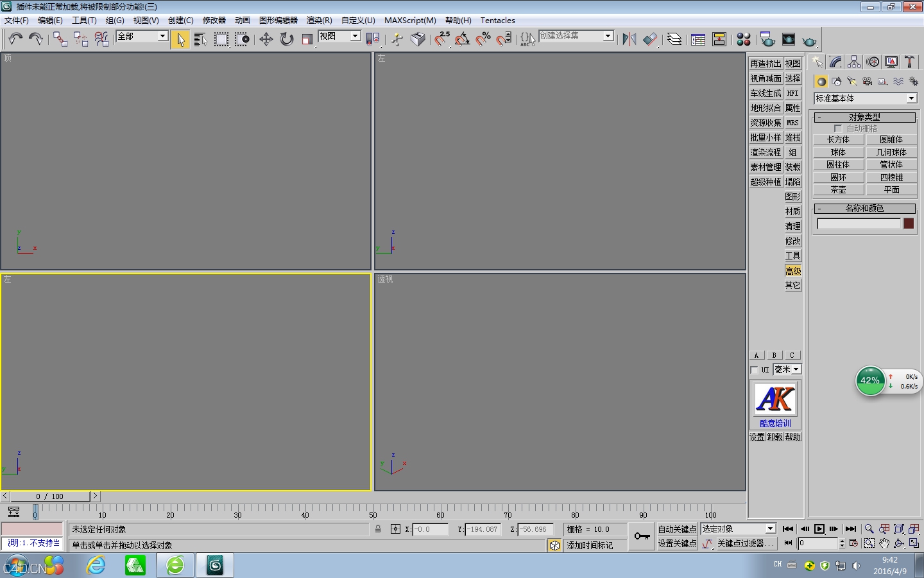Click the Mirror tool icon
This screenshot has width=924, height=578.
click(629, 39)
